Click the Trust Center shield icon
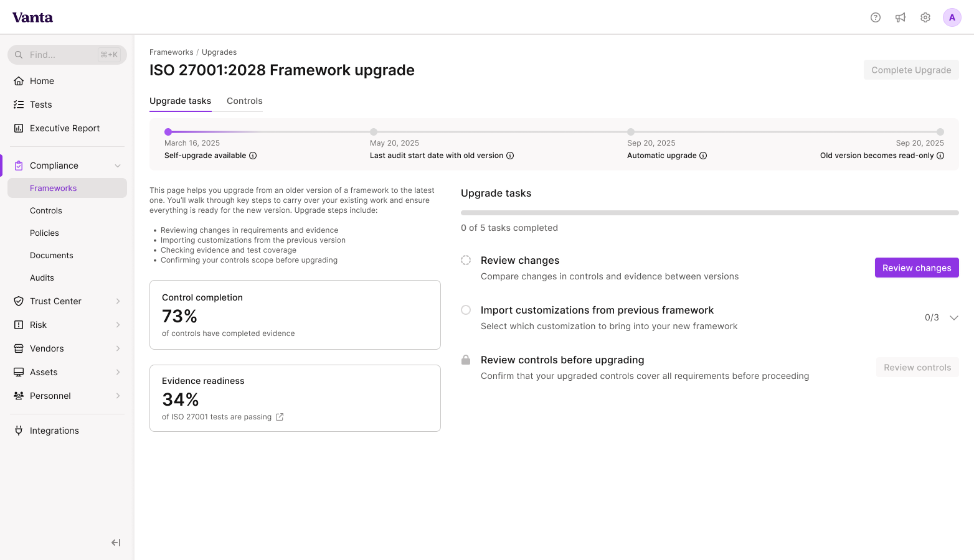Screen dimensions: 974x560 coord(19,301)
